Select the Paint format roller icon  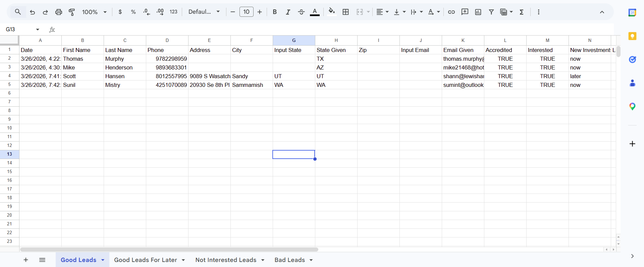point(72,12)
